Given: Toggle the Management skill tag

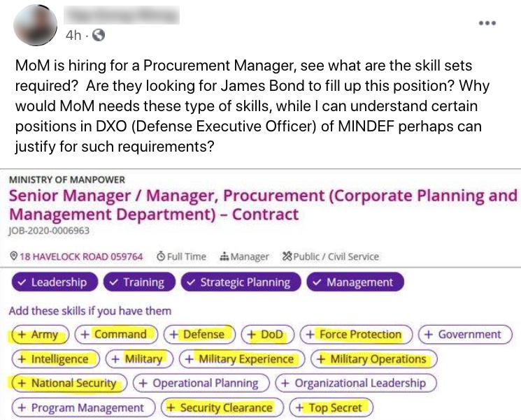Looking at the screenshot, I should [355, 282].
